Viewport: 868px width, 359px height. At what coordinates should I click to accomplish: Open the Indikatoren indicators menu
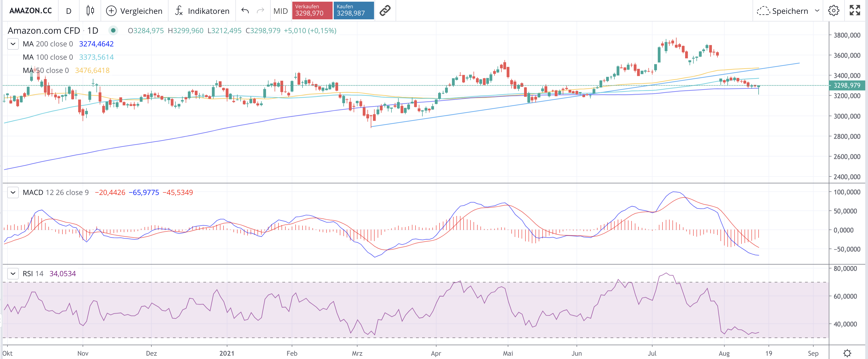[x=202, y=11]
